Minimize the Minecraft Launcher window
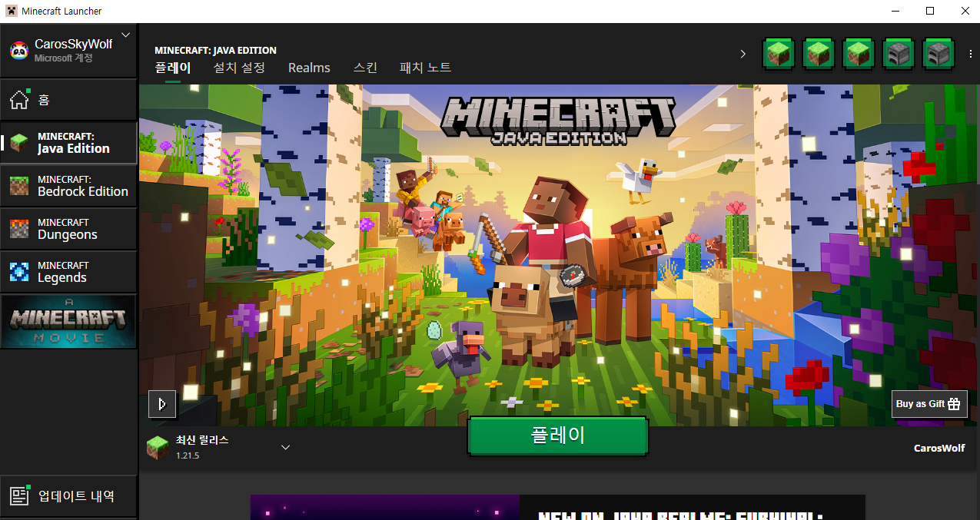Screen dimensions: 980x520 [895, 11]
